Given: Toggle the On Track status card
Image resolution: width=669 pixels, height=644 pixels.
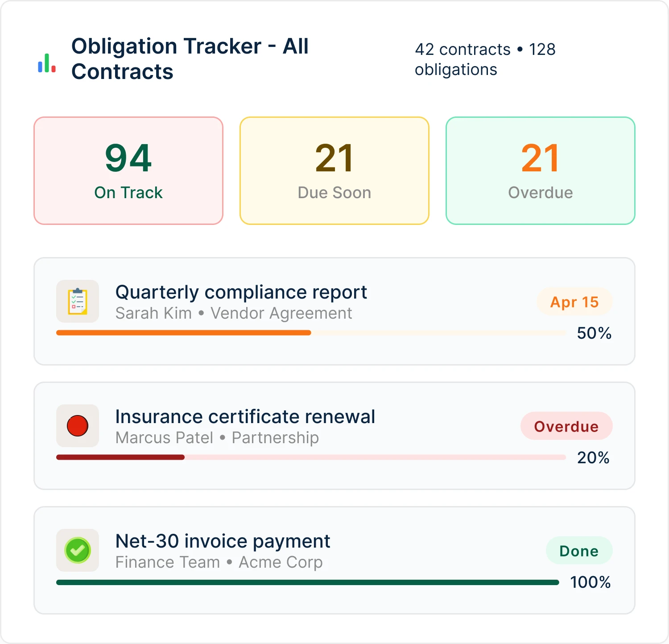Looking at the screenshot, I should [x=128, y=170].
